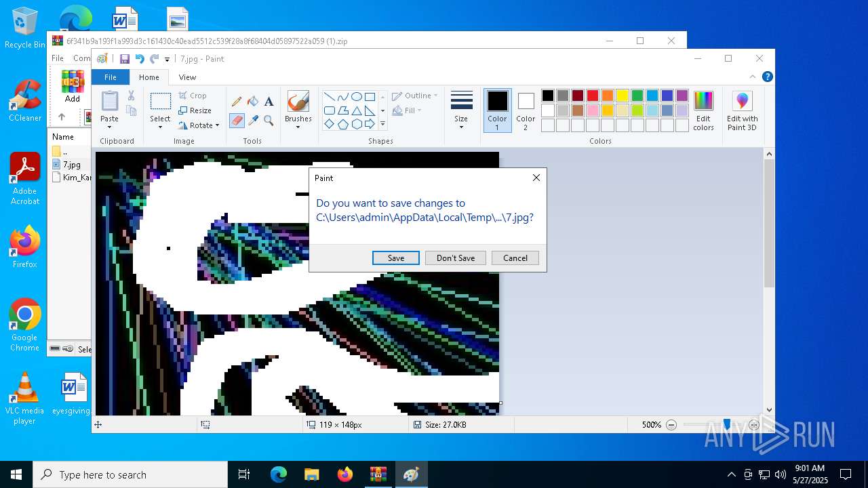Expand the Paste dropdown arrow
The height and width of the screenshot is (488, 868).
109,127
